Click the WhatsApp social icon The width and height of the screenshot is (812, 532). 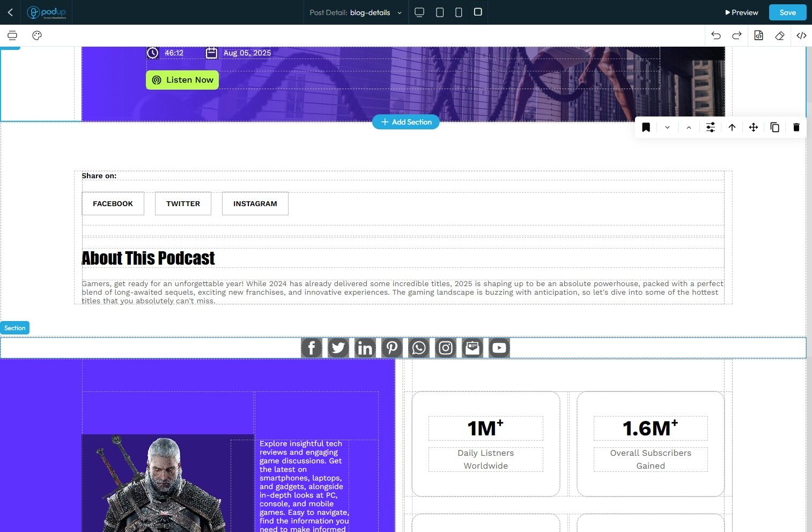tap(419, 348)
